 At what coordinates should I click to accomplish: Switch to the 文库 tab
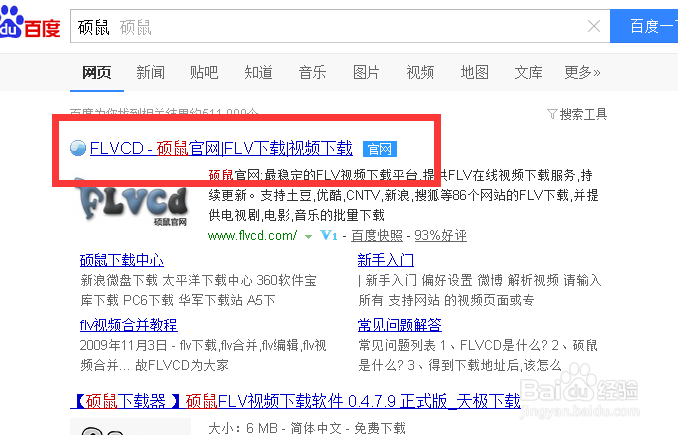pyautogui.click(x=528, y=72)
